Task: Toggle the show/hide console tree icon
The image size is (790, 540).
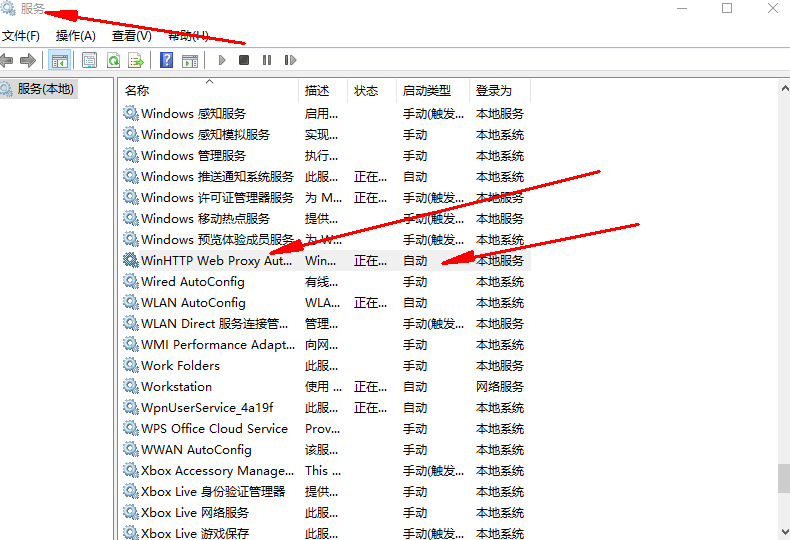Action: point(59,60)
